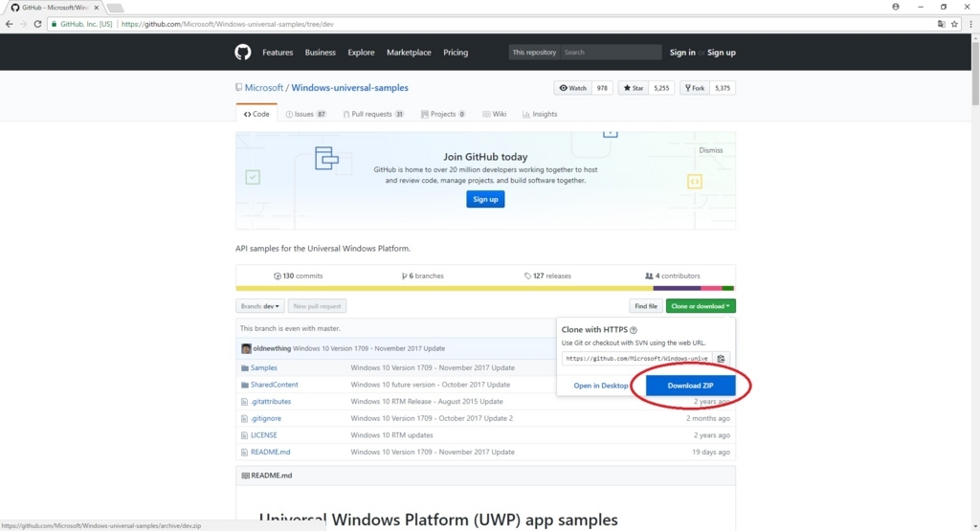The image size is (980, 531).
Task: Star the repository
Action: pos(634,88)
